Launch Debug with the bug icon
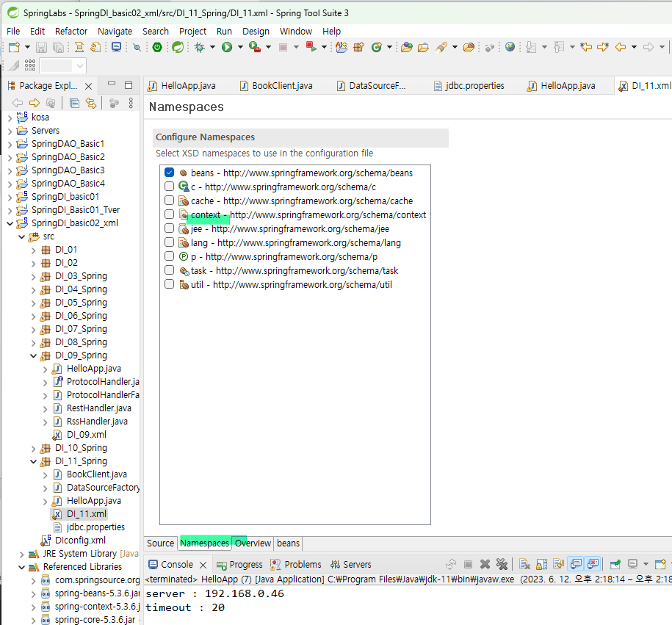This screenshot has width=672, height=625. click(x=199, y=47)
